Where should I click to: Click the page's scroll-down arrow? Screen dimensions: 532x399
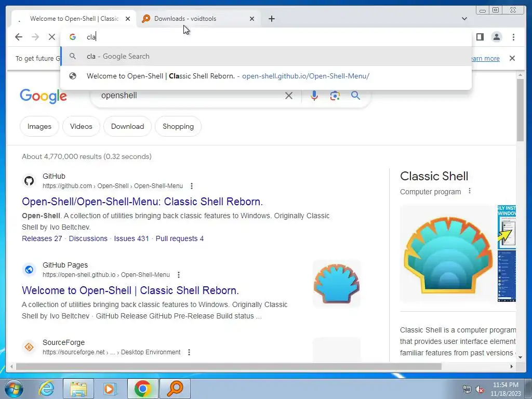pos(520,357)
